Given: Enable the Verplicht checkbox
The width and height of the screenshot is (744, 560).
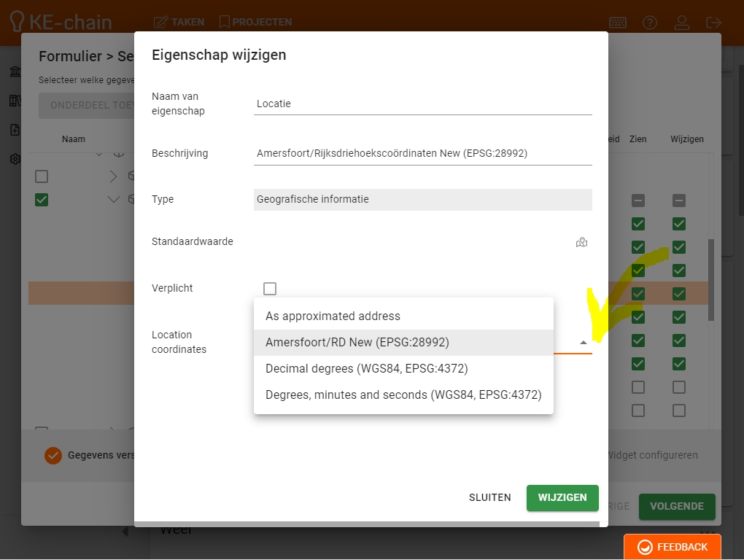Looking at the screenshot, I should (270, 289).
